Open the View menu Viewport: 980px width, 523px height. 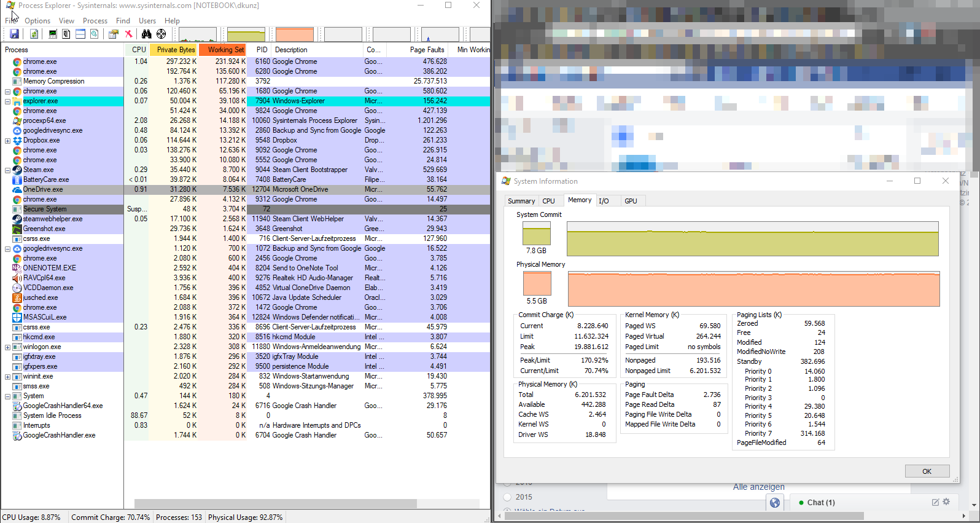pos(66,21)
